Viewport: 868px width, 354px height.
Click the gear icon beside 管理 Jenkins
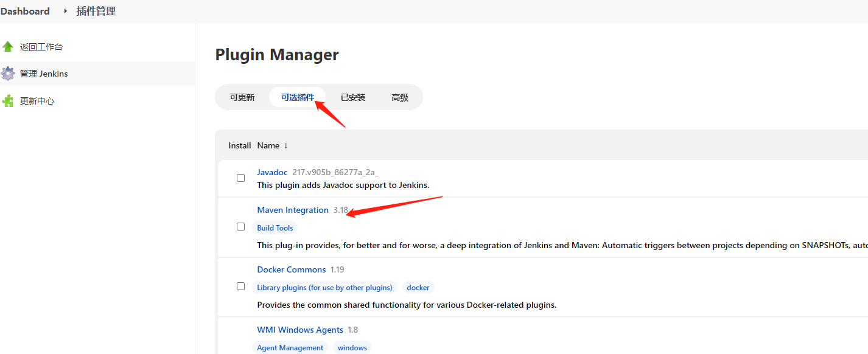(8, 74)
